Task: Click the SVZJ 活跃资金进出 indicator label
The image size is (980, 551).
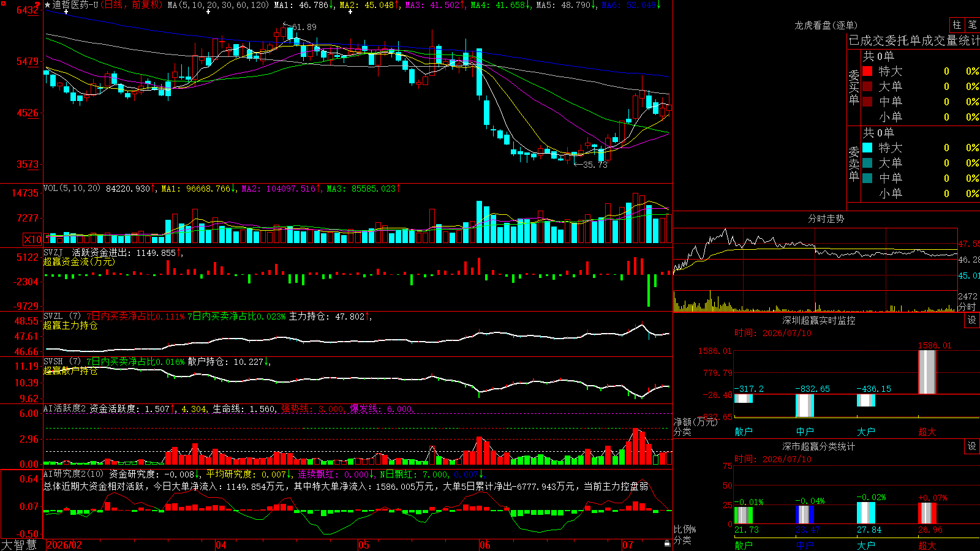Action: (110, 252)
